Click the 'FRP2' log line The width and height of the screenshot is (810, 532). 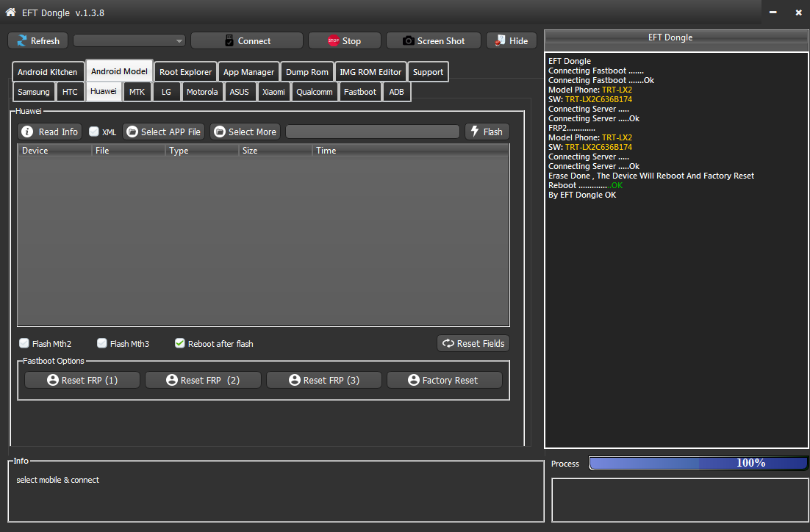571,128
